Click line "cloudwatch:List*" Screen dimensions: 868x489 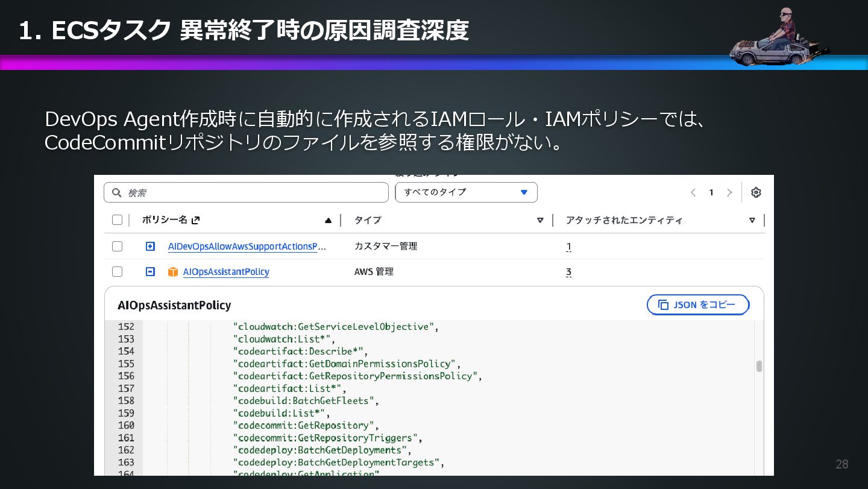coord(284,339)
